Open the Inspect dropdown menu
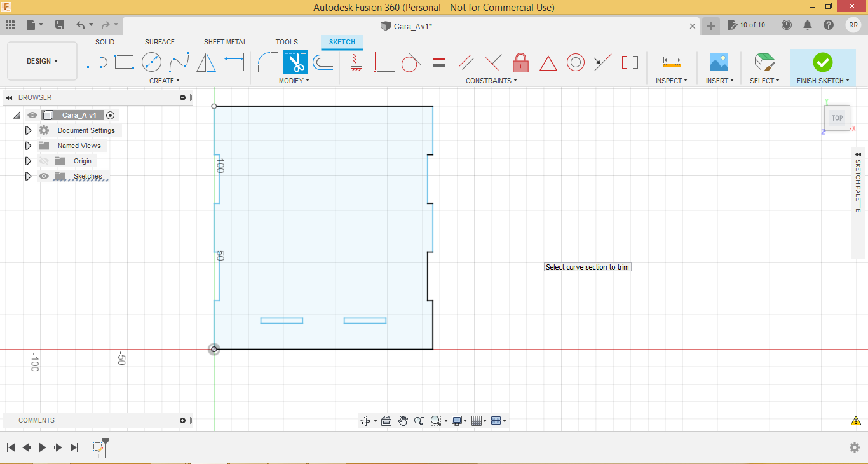 pyautogui.click(x=672, y=81)
